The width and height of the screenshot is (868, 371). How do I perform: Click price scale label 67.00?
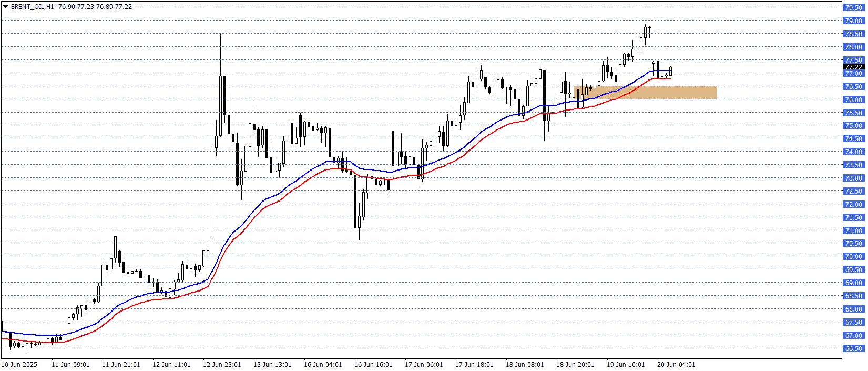coord(853,336)
